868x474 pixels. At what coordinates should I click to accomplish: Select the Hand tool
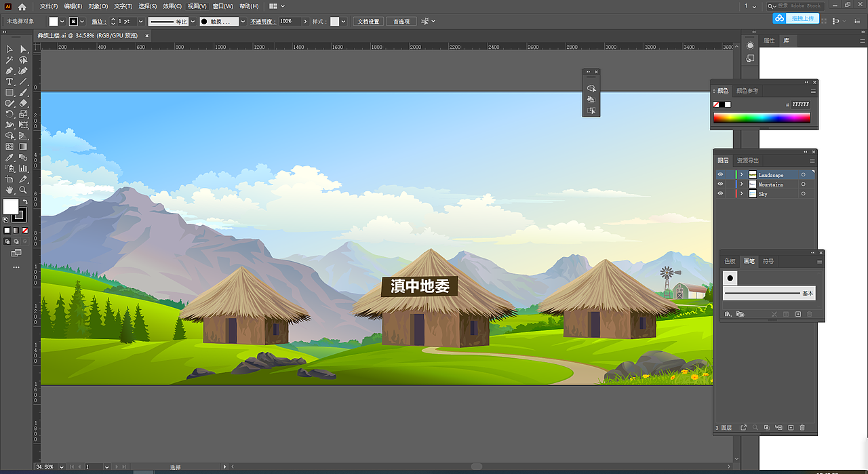click(x=9, y=190)
